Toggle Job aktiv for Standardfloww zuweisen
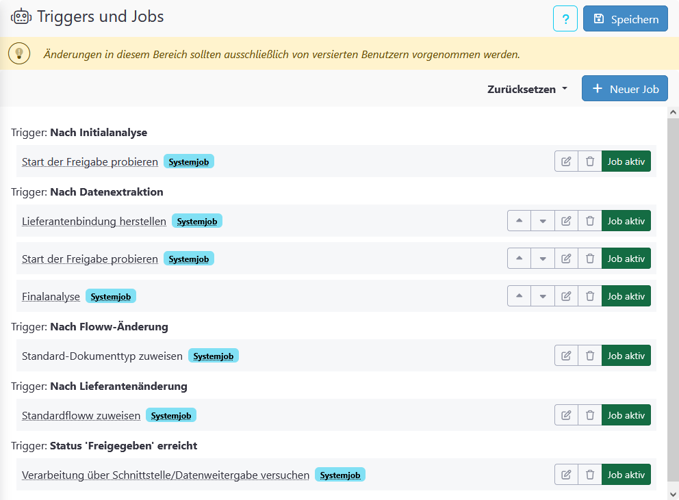 pos(626,415)
